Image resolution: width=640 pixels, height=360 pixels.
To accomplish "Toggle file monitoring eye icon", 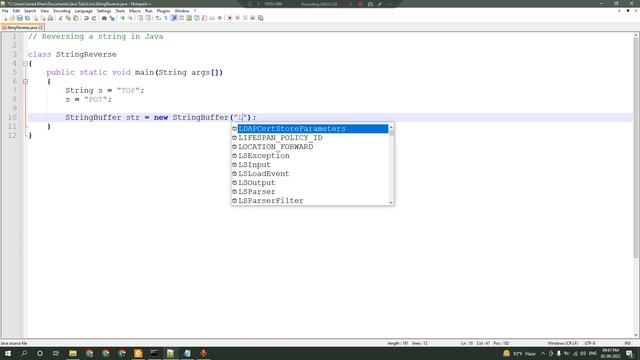I will pos(220,18).
